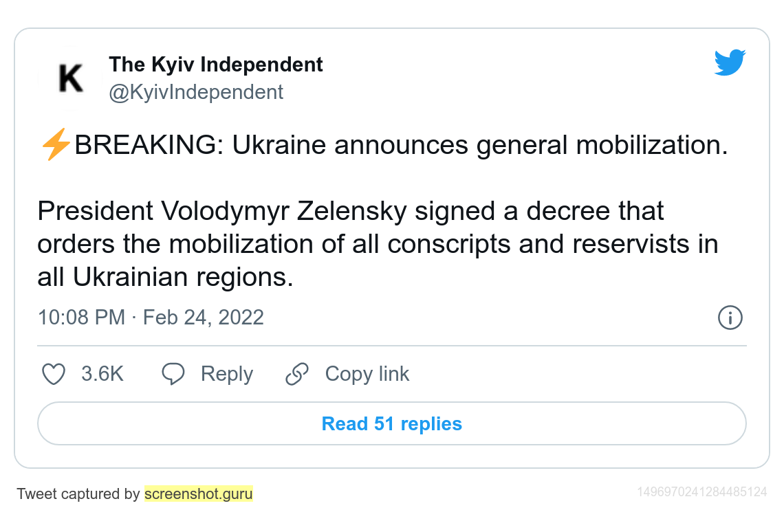Open Read 51 replies
Image resolution: width=784 pixels, height=532 pixels.
pos(392,423)
